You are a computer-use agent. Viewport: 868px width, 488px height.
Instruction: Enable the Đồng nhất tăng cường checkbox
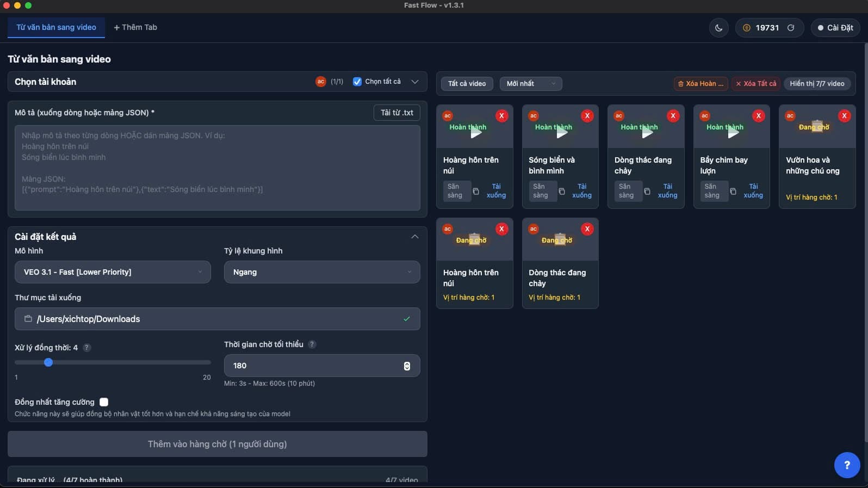tap(104, 402)
